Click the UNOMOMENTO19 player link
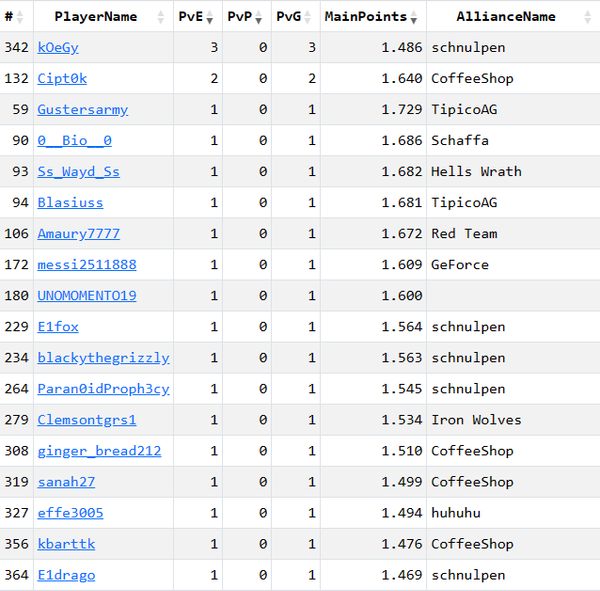600x591 pixels. (x=87, y=296)
